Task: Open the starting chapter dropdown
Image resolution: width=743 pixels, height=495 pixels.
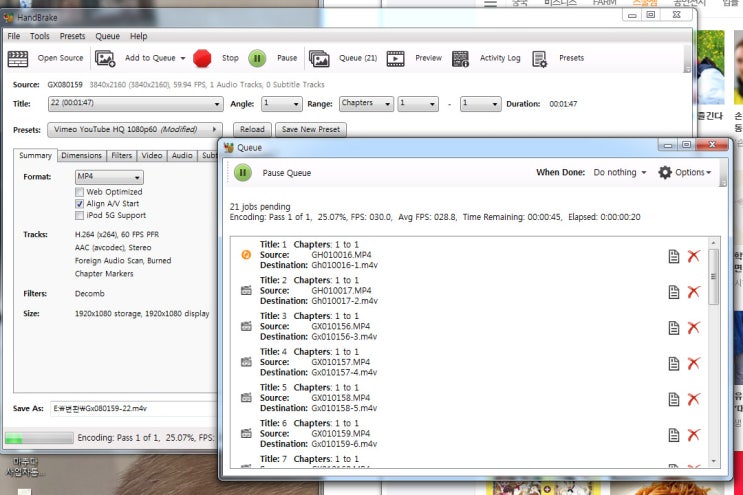Action: point(418,104)
